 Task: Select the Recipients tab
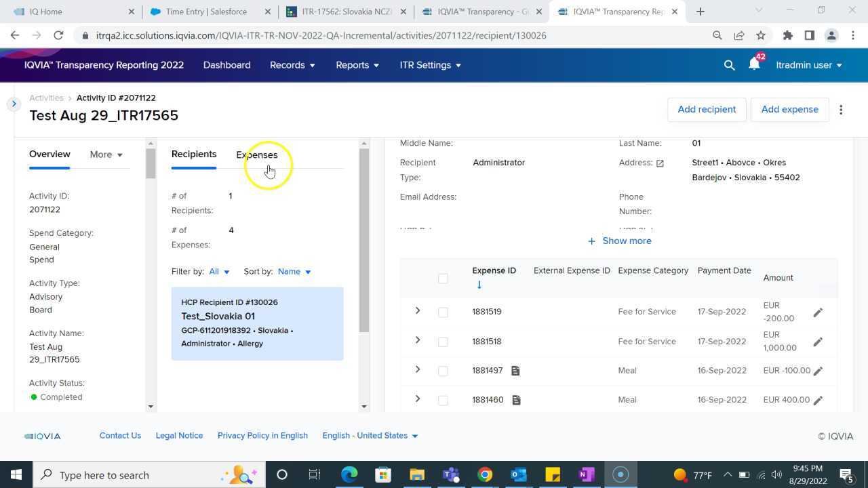click(194, 155)
